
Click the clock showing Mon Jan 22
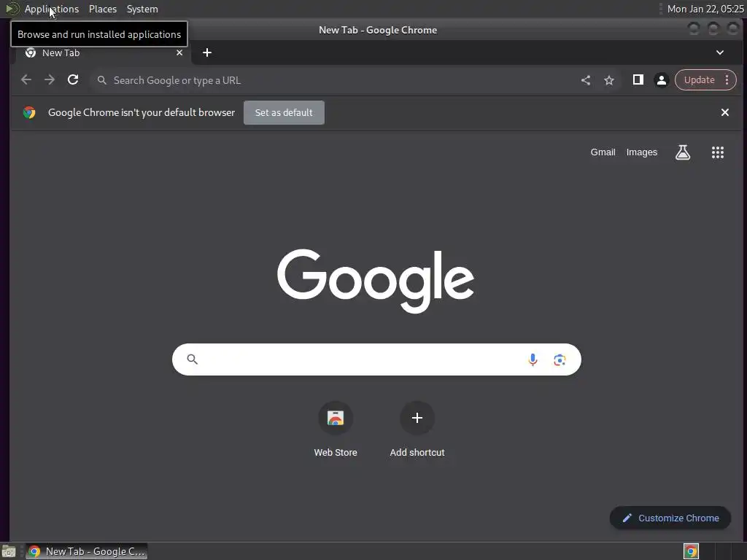(705, 9)
